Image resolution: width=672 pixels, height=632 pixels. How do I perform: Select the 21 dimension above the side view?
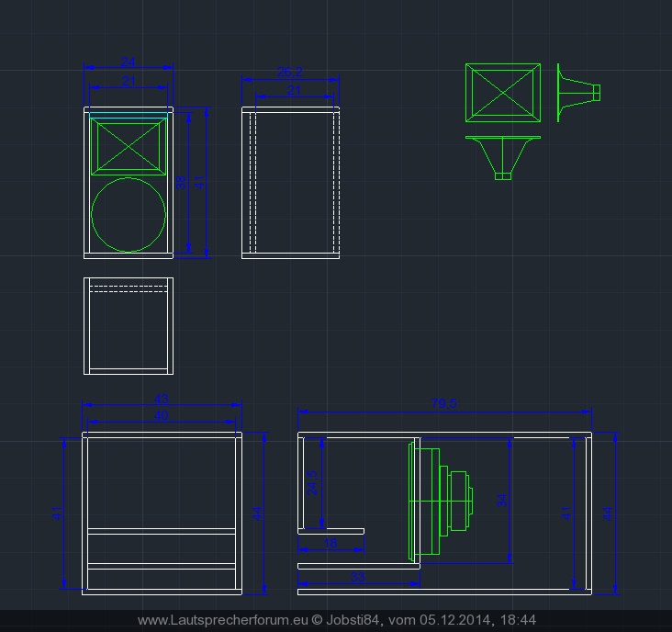(295, 90)
